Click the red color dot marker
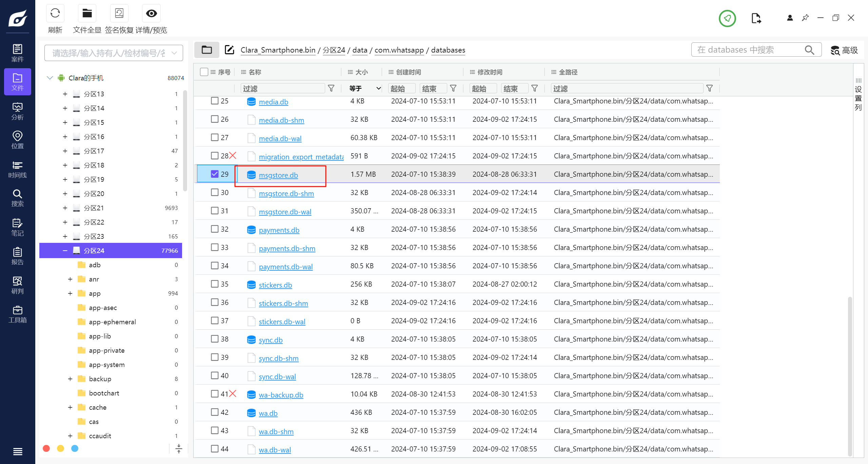 (x=46, y=448)
